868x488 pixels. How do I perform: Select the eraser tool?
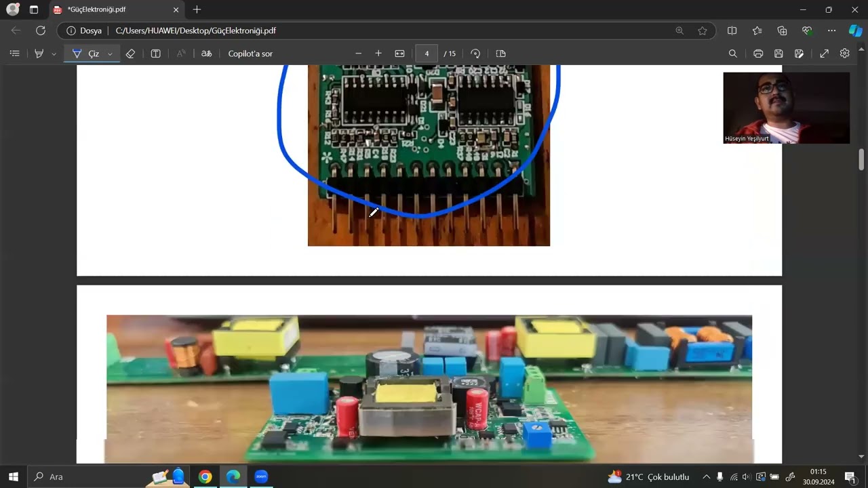pyautogui.click(x=131, y=54)
